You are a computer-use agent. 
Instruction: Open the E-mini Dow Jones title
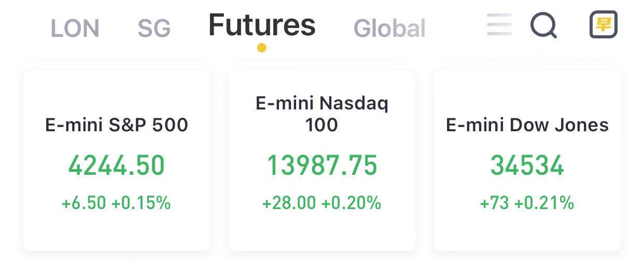point(527,125)
